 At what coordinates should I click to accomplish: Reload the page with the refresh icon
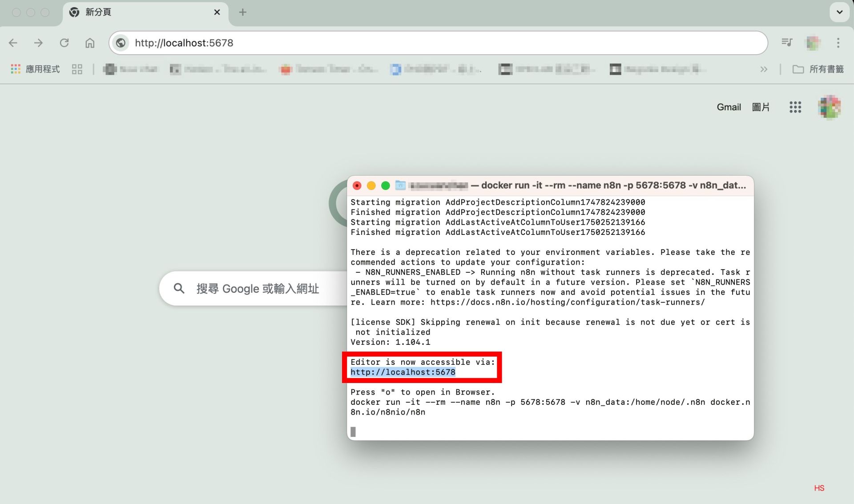click(x=64, y=43)
